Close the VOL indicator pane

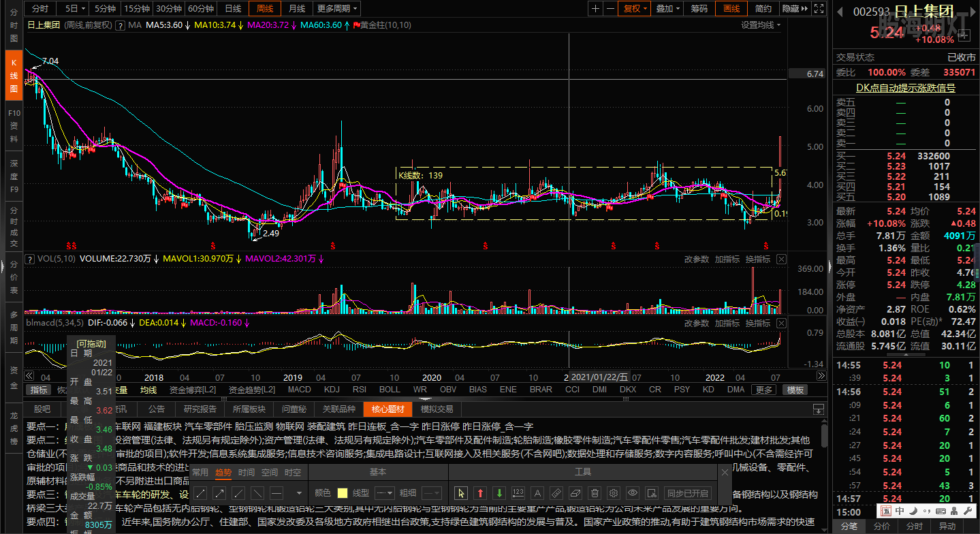781,259
